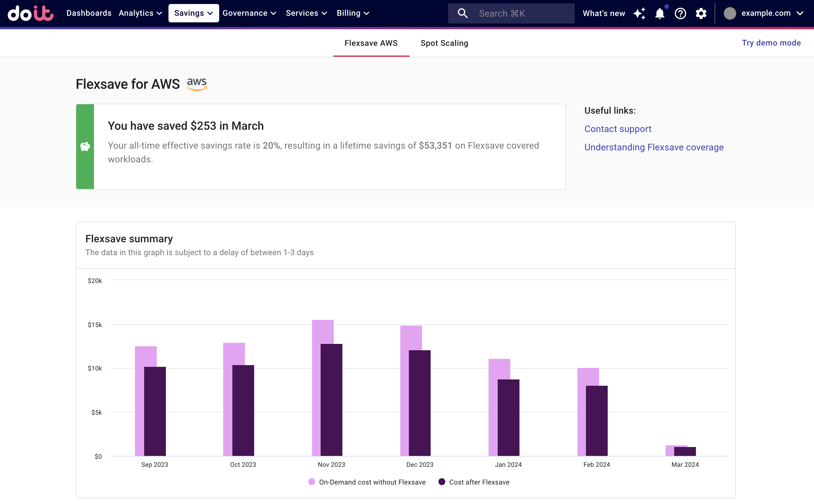Select the Flexsave AWS tab

point(371,43)
